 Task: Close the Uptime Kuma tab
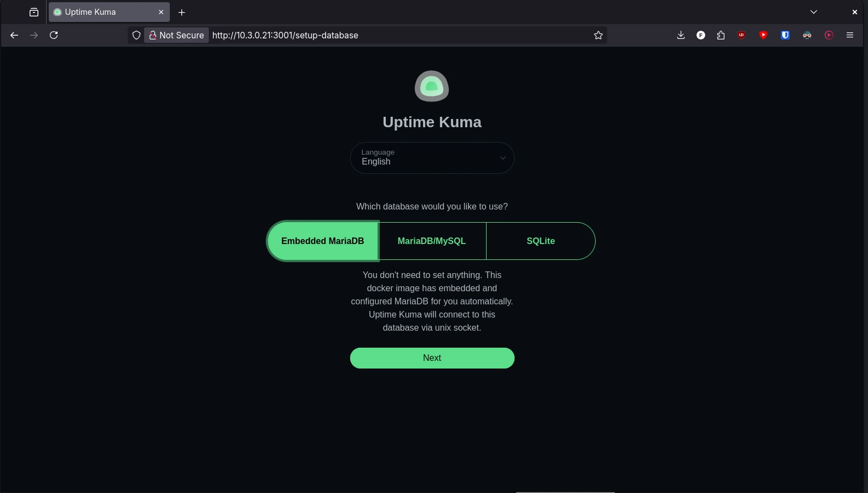[161, 12]
